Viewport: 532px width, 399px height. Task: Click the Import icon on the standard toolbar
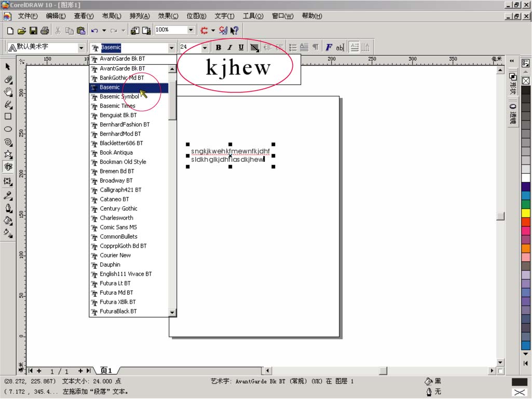click(x=135, y=31)
